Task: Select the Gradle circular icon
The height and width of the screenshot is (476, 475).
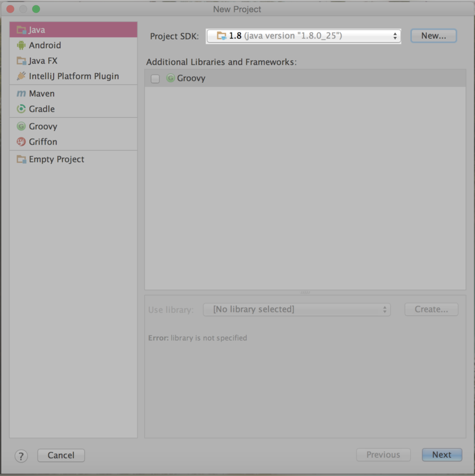Action: click(x=21, y=109)
